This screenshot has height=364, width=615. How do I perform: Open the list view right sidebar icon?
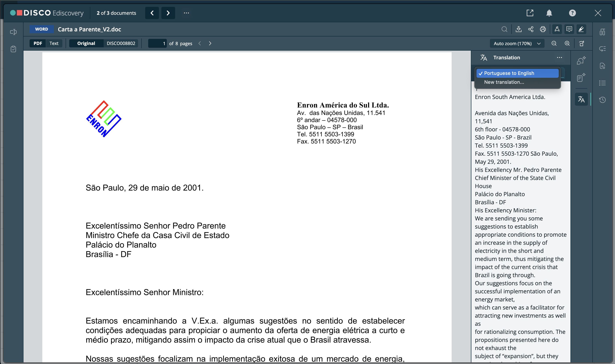(x=602, y=83)
